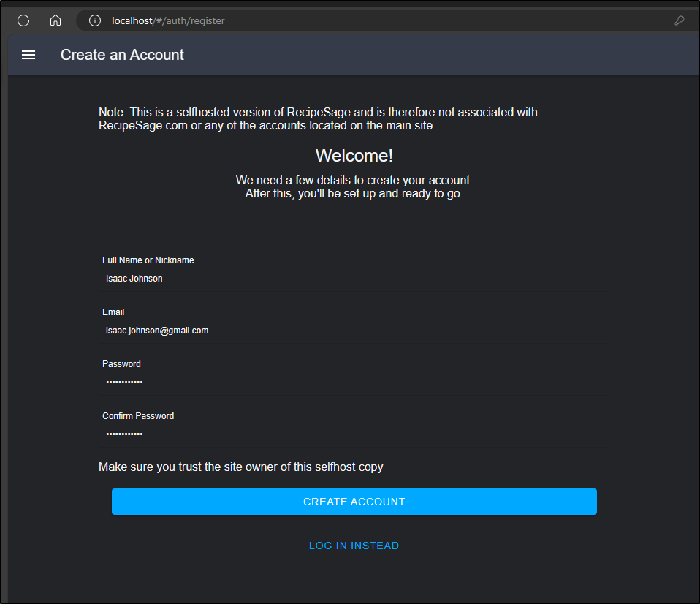Focus the Password field
Image resolution: width=700 pixels, height=604 pixels.
(x=354, y=382)
